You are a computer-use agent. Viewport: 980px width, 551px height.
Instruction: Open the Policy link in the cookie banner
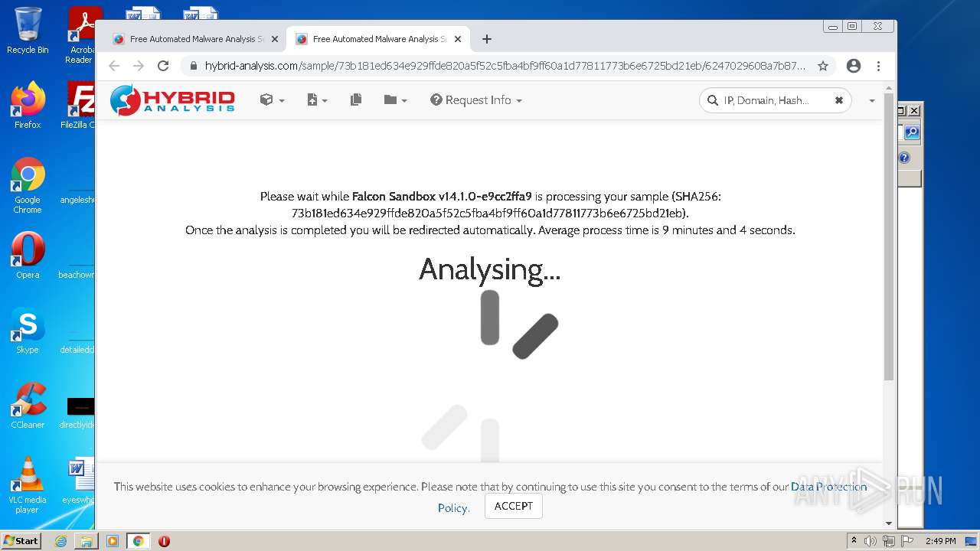(453, 508)
